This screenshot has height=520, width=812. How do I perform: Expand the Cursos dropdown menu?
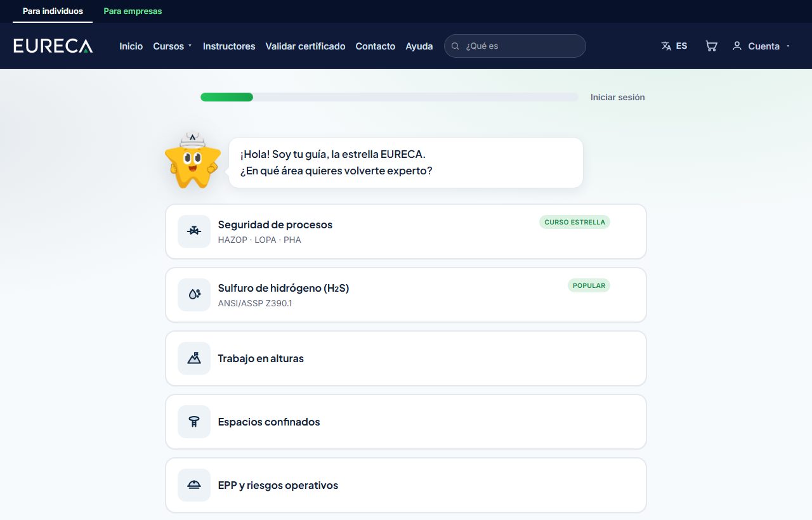pos(173,46)
